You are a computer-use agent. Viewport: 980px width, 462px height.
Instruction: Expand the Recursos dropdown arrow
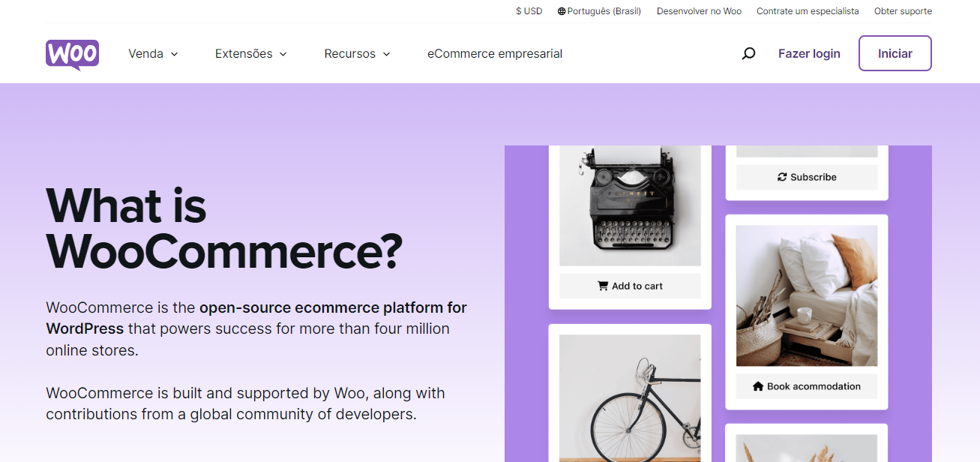pyautogui.click(x=387, y=54)
